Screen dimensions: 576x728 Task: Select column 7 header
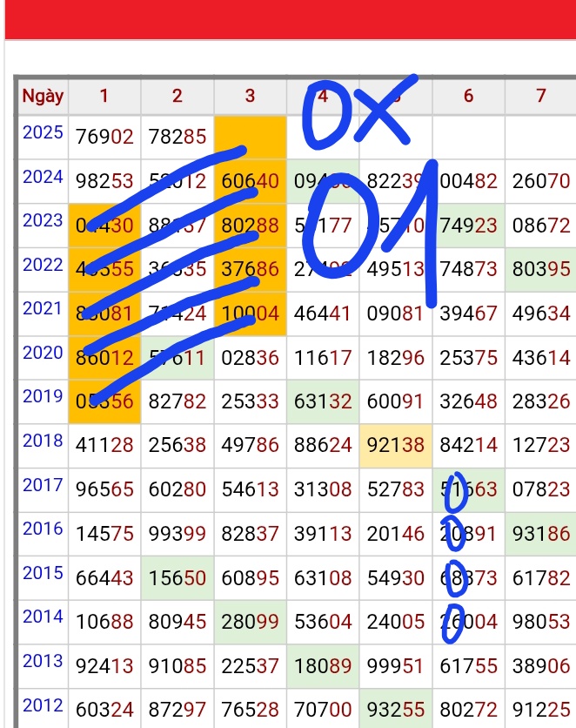pos(541,96)
